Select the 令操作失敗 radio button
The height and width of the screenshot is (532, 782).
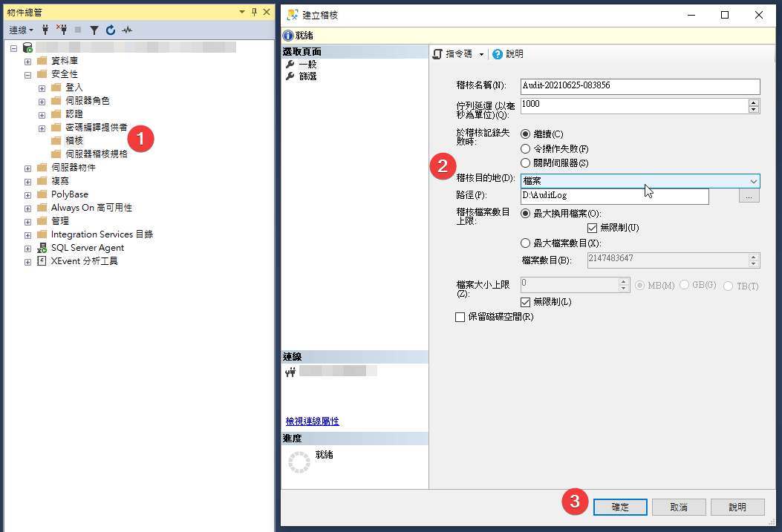point(526,148)
